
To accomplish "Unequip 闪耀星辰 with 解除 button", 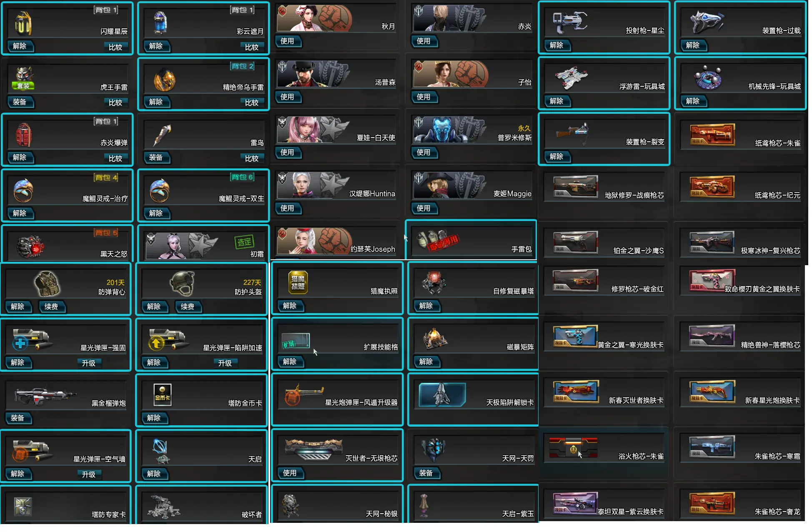I will [x=20, y=46].
